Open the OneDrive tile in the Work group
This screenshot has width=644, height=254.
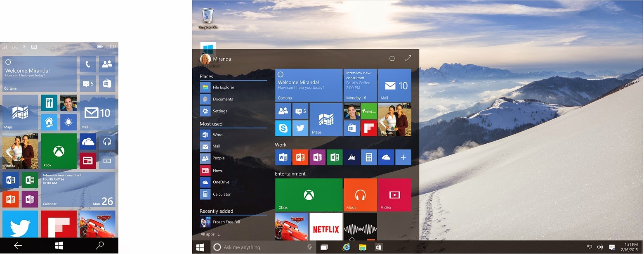coord(386,157)
